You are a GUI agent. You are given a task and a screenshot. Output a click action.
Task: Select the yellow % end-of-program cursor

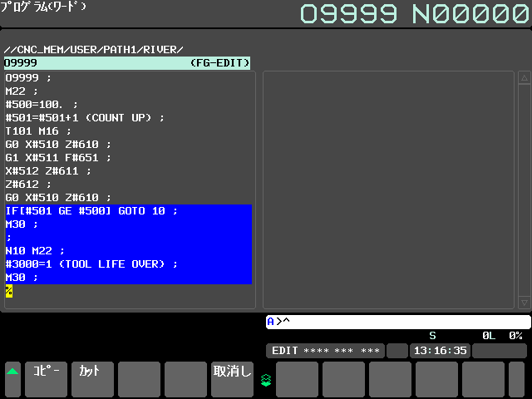9,291
